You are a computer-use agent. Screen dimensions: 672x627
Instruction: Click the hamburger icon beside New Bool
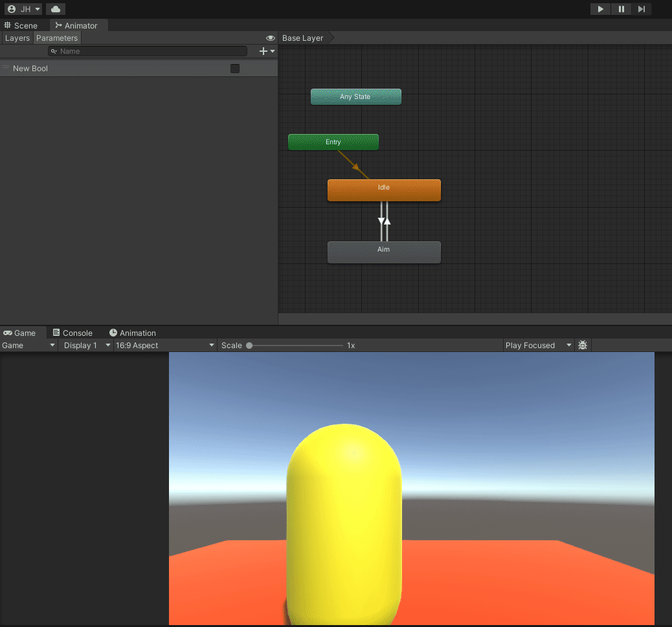click(x=5, y=68)
